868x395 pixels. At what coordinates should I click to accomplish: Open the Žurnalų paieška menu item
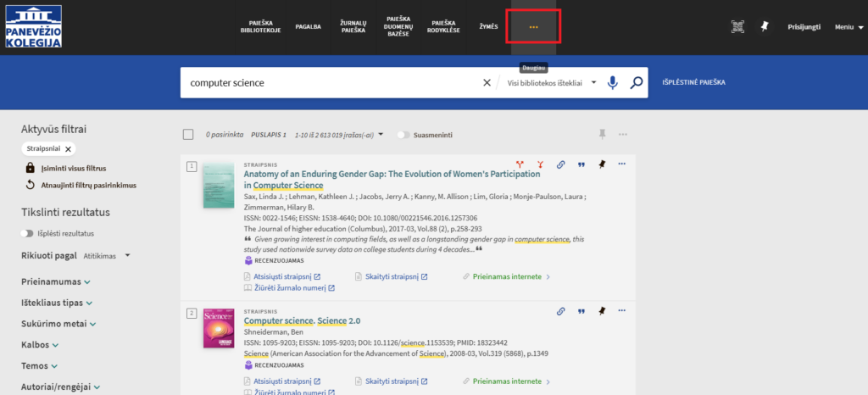353,27
